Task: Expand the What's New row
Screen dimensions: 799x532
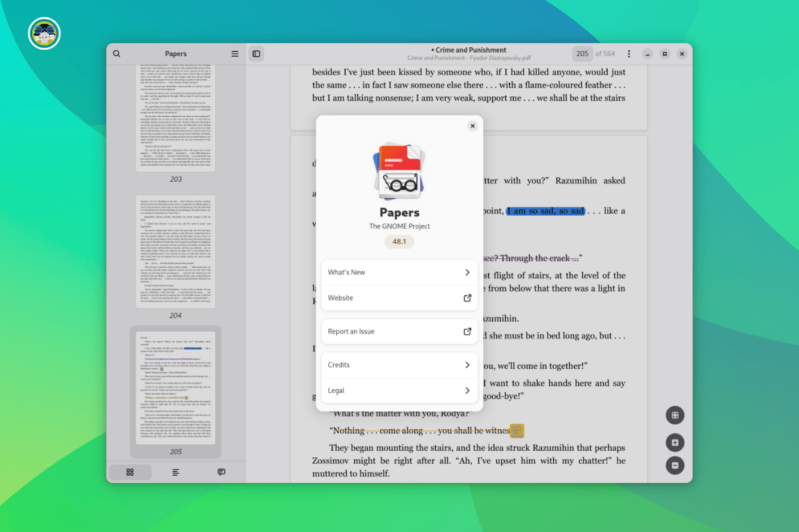Action: [x=399, y=273]
